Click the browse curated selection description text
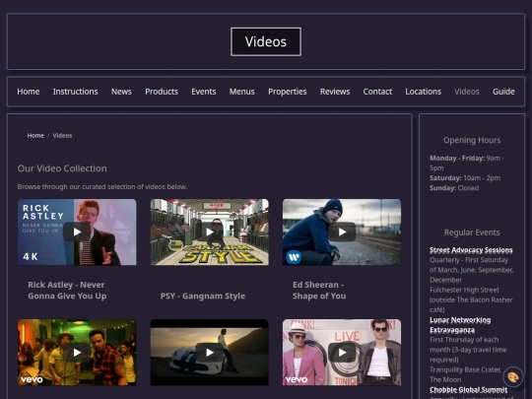This screenshot has width=532, height=399. (x=102, y=187)
